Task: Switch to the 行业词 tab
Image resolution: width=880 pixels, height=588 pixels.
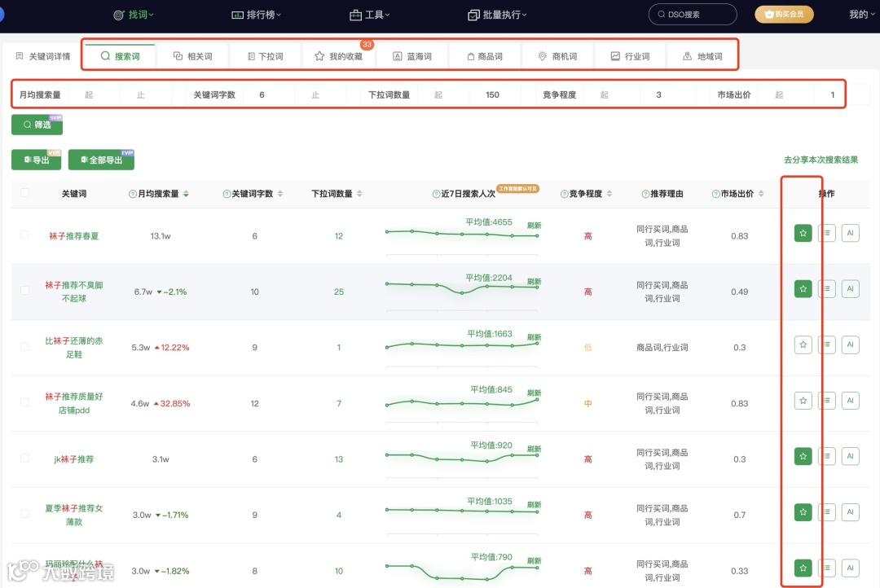Action: pos(630,56)
